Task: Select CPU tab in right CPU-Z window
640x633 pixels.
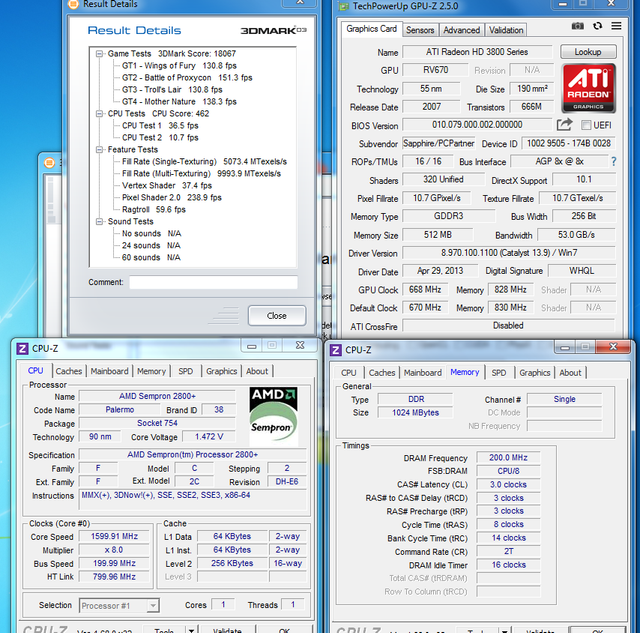Action: 349,373
